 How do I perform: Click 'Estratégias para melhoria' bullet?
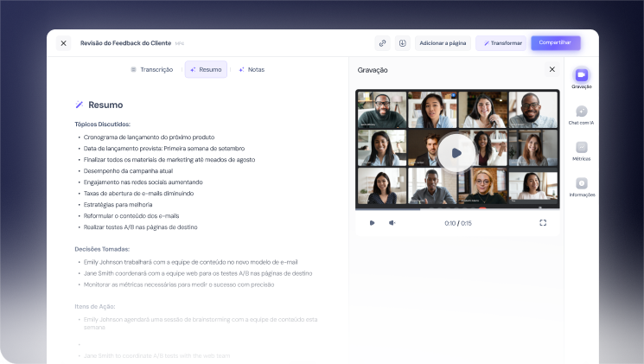tap(118, 205)
